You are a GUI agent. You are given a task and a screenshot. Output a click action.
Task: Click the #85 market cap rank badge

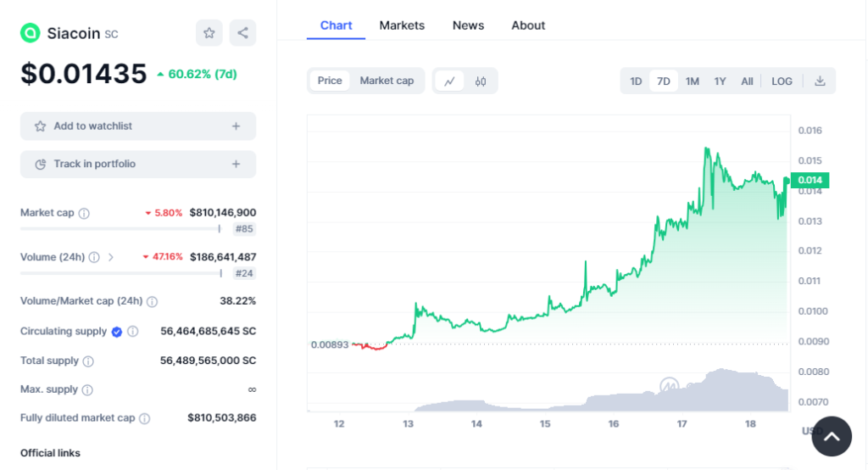click(244, 229)
